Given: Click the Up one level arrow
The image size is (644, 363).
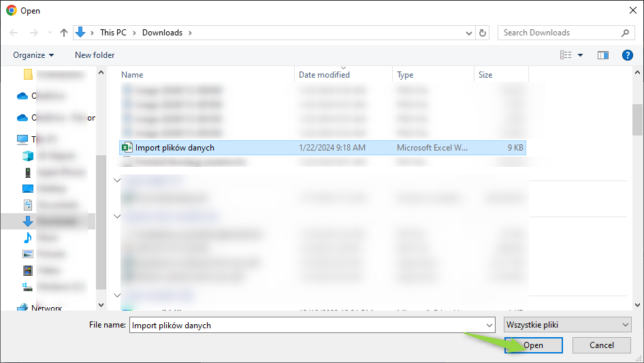Looking at the screenshot, I should 64,33.
